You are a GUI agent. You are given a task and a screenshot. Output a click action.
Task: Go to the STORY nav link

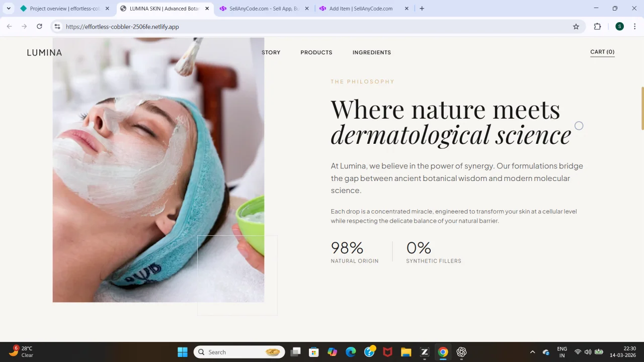point(271,52)
